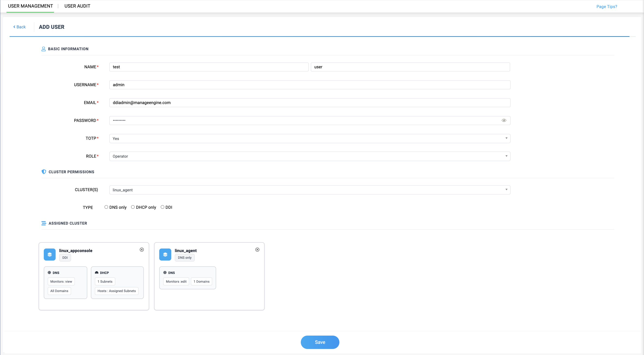Image resolution: width=644 pixels, height=355 pixels.
Task: Remove the linux_appconsole assigned cluster
Action: (x=142, y=249)
